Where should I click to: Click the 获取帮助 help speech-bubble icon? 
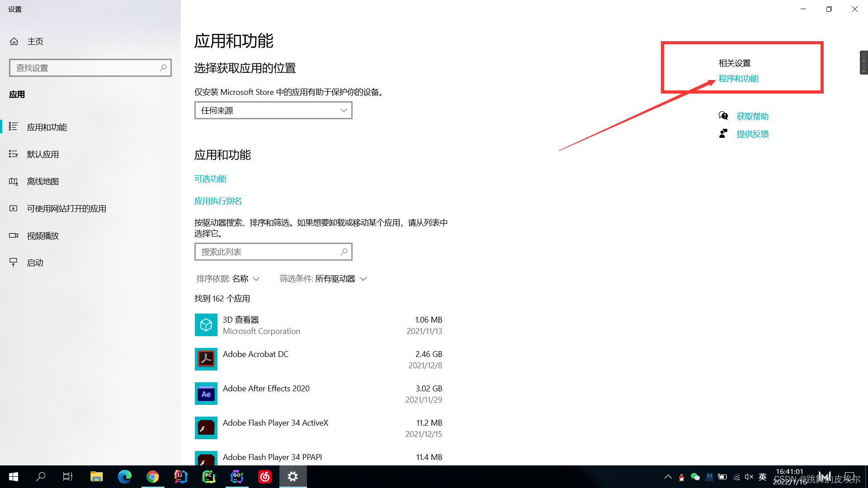pos(723,116)
